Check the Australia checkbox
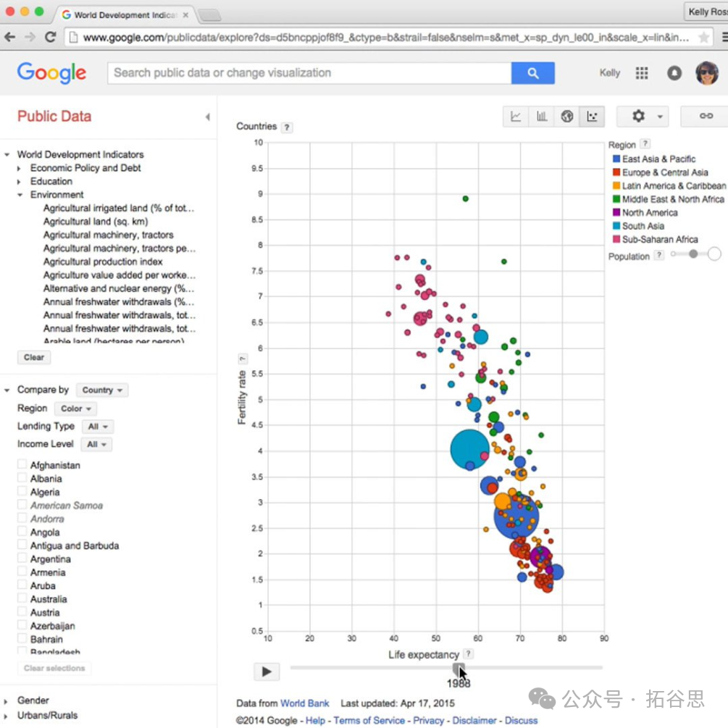 (22, 598)
